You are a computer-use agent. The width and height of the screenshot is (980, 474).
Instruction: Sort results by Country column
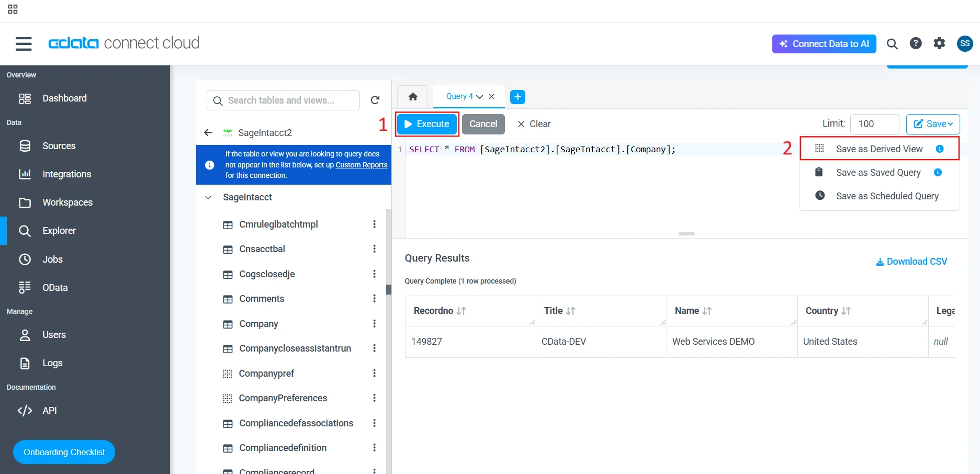846,311
